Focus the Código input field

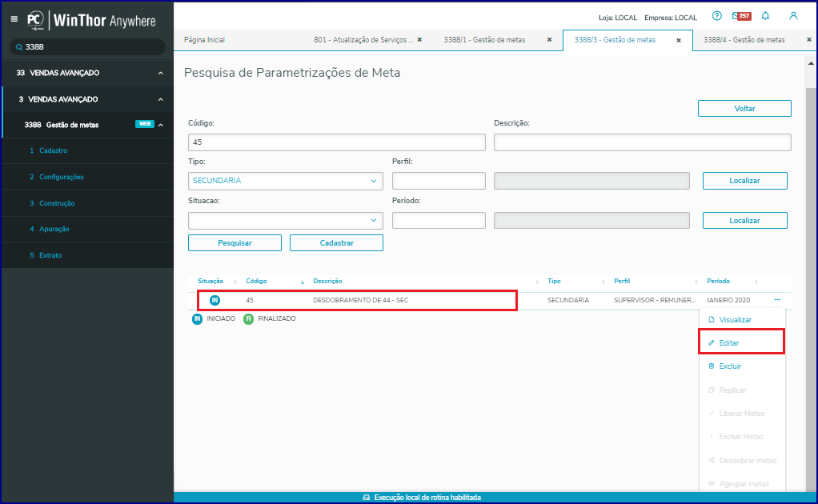click(336, 142)
